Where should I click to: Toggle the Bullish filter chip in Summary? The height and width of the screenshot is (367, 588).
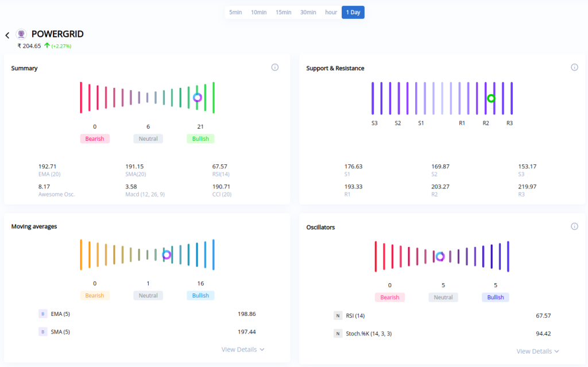click(200, 138)
